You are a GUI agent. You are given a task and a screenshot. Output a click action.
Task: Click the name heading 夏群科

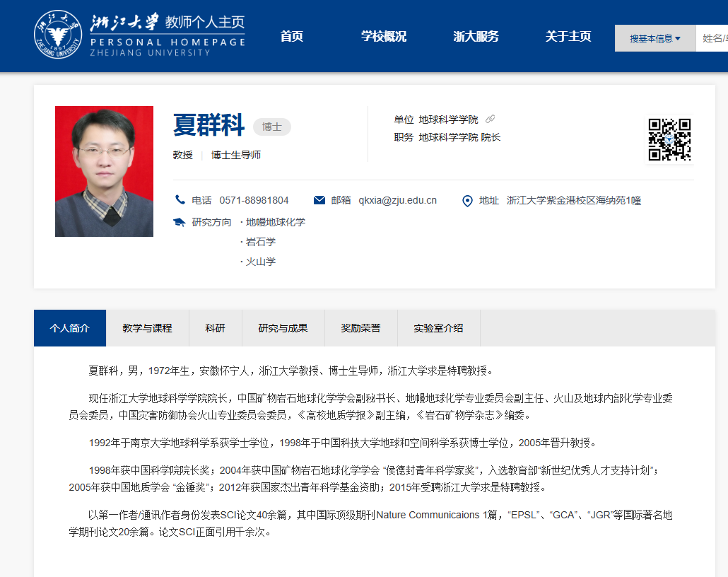209,125
